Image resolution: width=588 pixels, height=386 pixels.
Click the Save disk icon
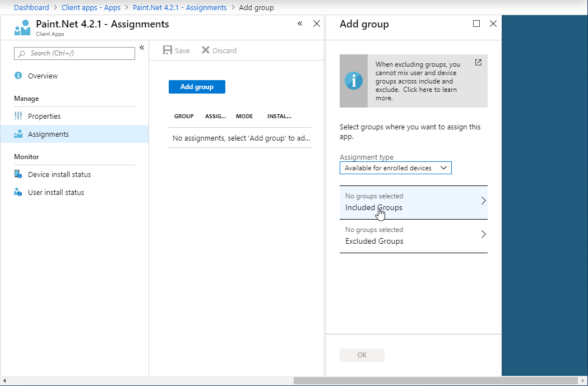tap(167, 50)
